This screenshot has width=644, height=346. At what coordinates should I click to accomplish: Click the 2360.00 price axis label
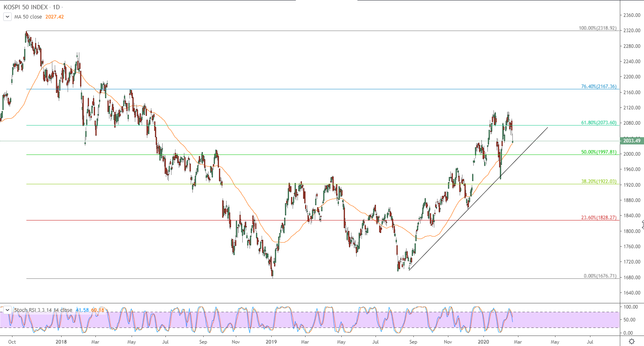coord(632,15)
